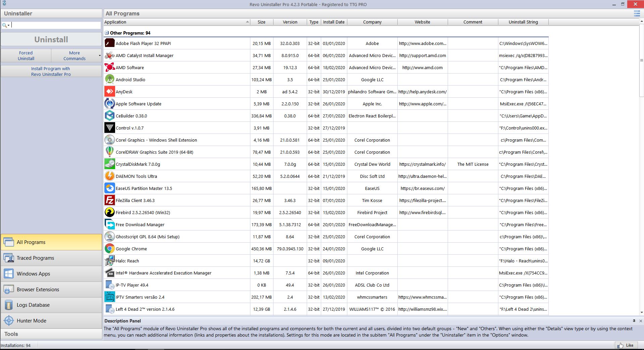
Task: Click the Type column header
Action: (x=314, y=22)
